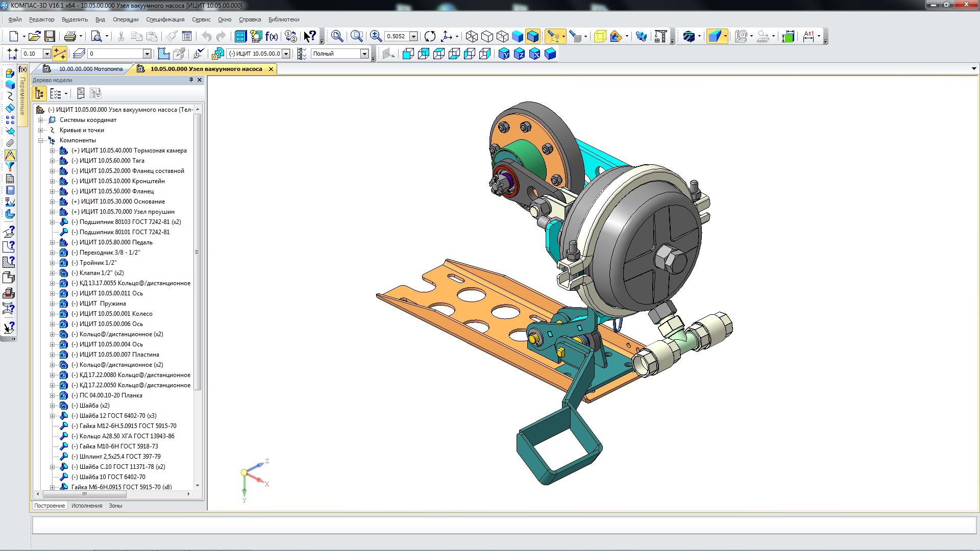980x551 pixels.
Task: Click the Save document icon
Action: tap(50, 36)
